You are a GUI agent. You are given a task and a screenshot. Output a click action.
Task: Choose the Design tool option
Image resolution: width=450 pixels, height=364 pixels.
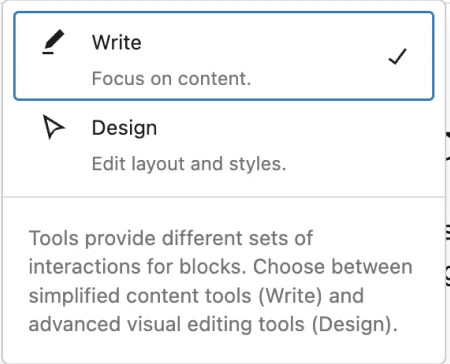pos(224,145)
